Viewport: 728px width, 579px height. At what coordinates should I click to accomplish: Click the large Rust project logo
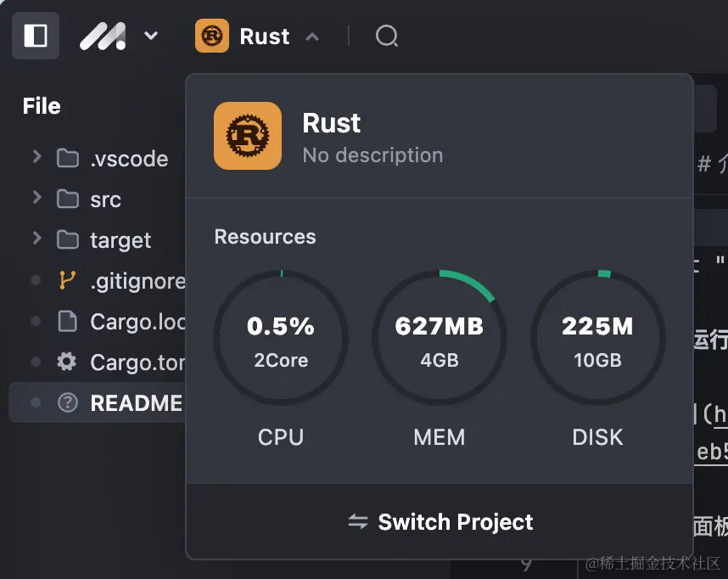[x=248, y=136]
